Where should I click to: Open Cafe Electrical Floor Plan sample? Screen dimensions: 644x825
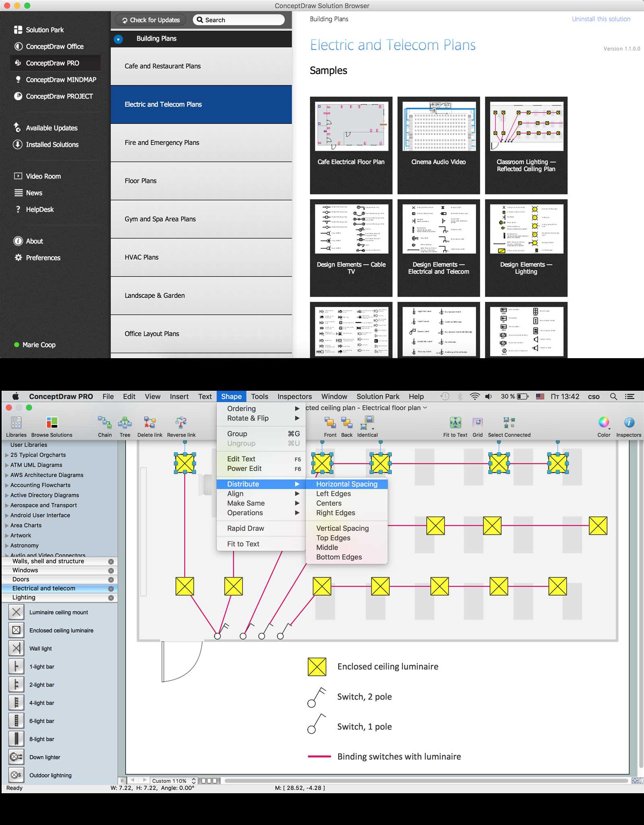point(351,145)
